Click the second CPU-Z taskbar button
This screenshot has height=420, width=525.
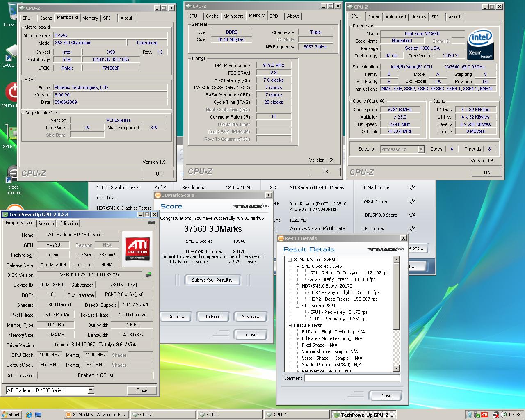[229, 415]
